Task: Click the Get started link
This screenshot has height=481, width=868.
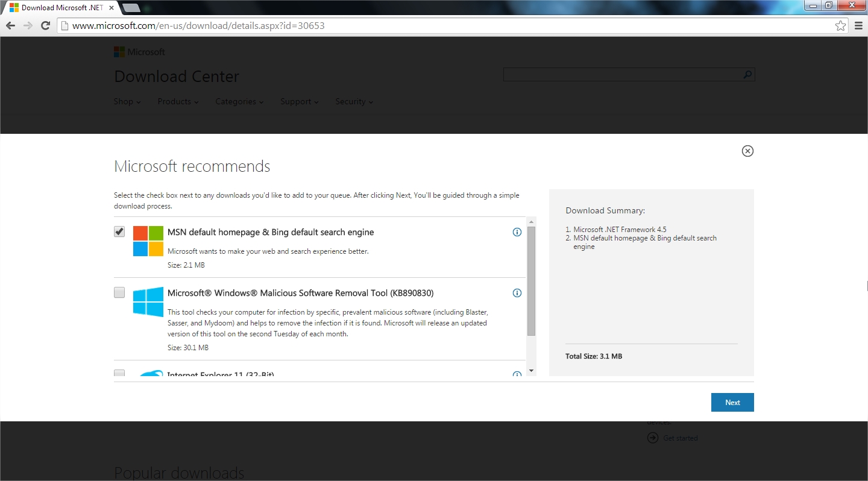Action: tap(681, 438)
